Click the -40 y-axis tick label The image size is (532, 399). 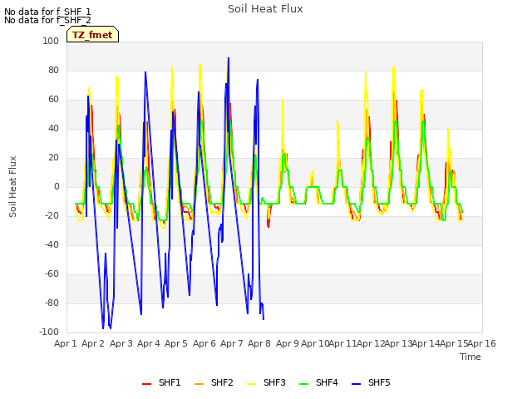52,244
